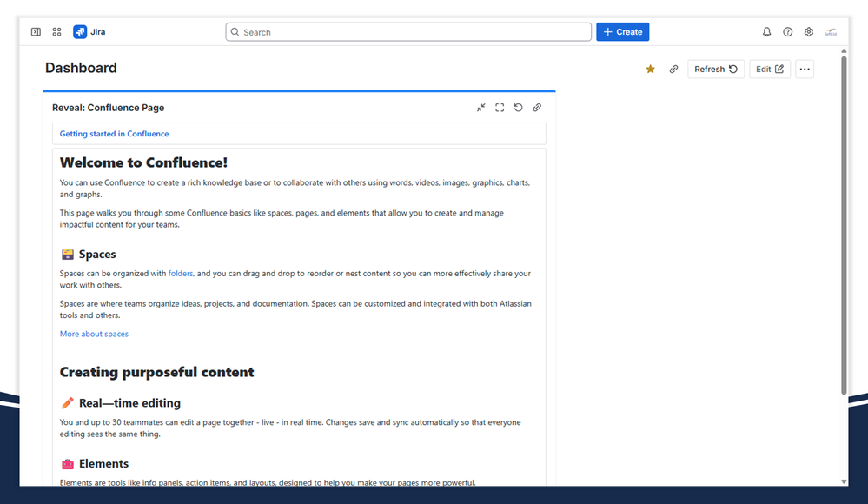Click the scrollbar down arrow
Viewport: 868px width, 504px height.
[845, 482]
